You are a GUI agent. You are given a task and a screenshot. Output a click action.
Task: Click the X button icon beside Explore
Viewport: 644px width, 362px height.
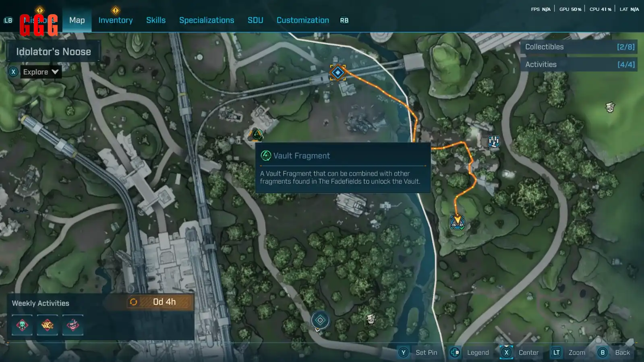tap(13, 72)
